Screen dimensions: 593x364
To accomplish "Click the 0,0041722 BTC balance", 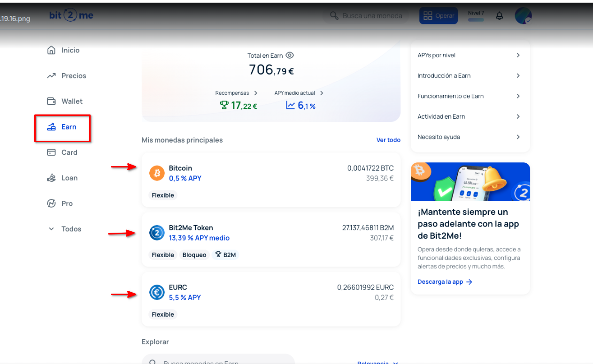I will 370,168.
